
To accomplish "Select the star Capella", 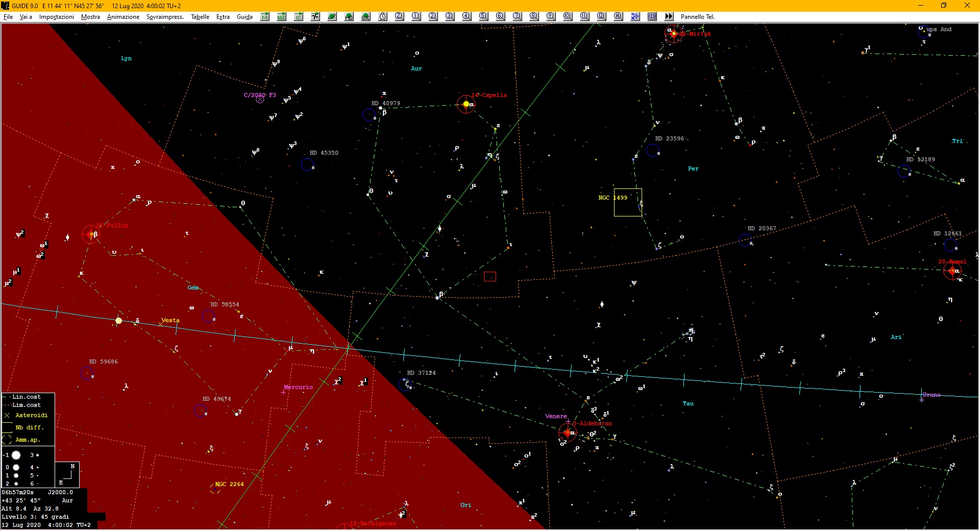I will pyautogui.click(x=466, y=104).
